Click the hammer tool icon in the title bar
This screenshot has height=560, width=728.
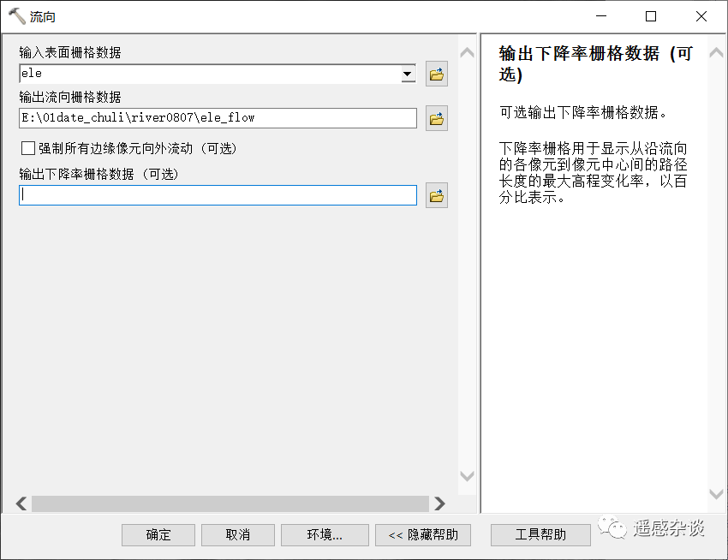tap(17, 16)
